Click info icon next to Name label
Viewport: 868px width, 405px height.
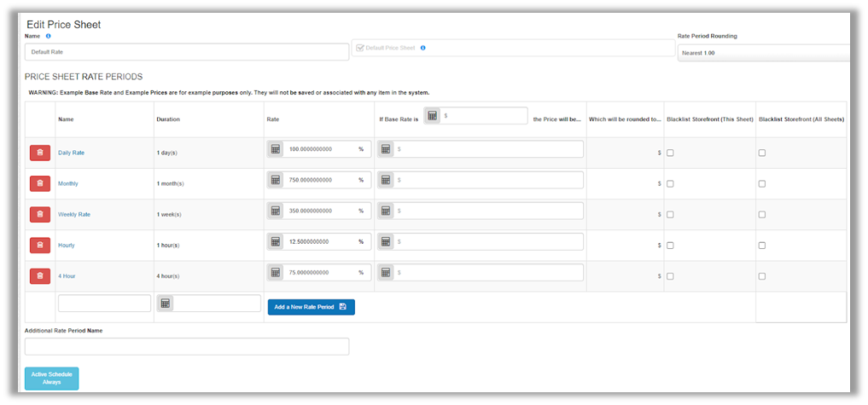49,36
